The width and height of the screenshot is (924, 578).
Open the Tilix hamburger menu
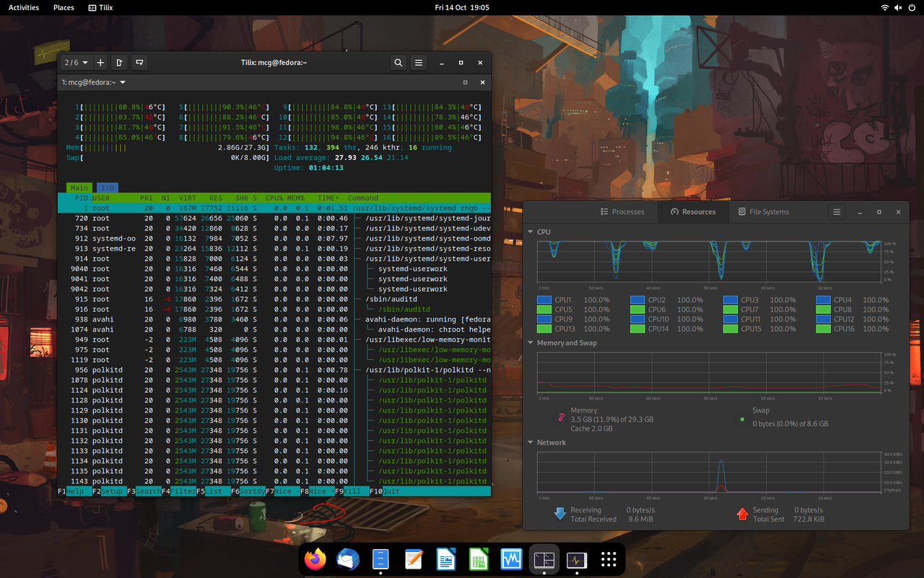pos(418,62)
